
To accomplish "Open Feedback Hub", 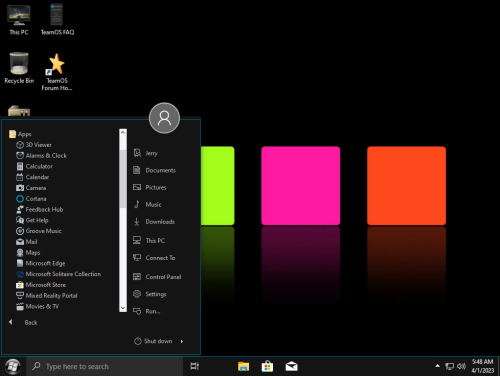I will click(x=40, y=209).
